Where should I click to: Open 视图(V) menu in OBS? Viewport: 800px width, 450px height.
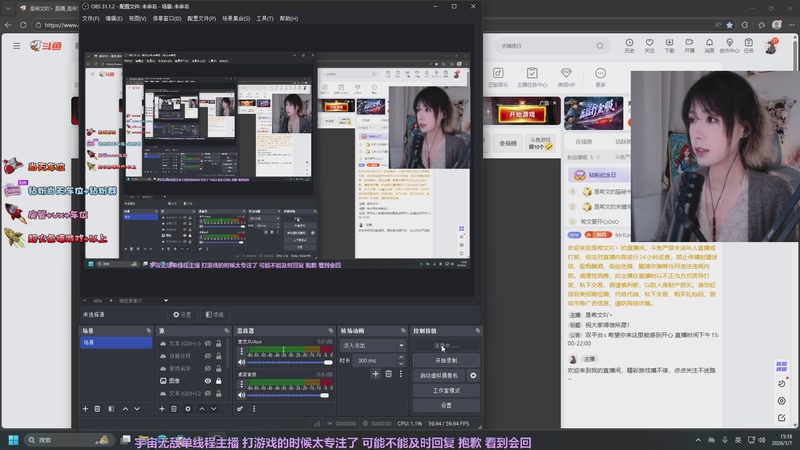click(137, 18)
